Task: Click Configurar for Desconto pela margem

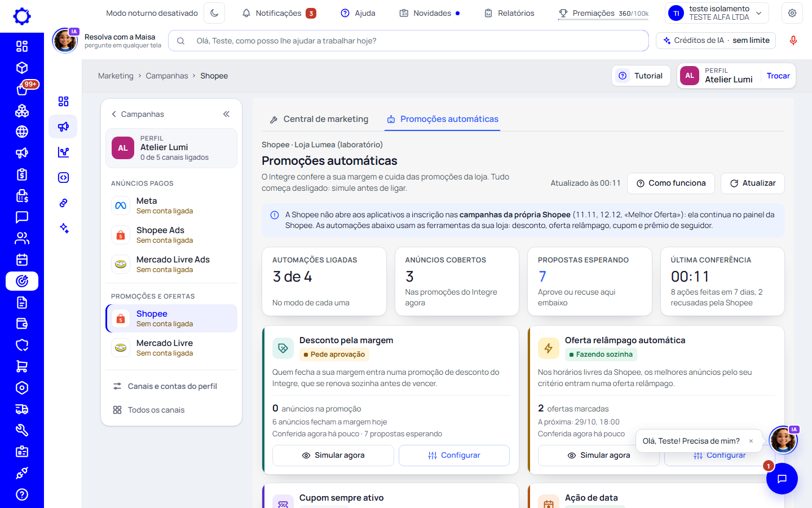Action: (454, 456)
